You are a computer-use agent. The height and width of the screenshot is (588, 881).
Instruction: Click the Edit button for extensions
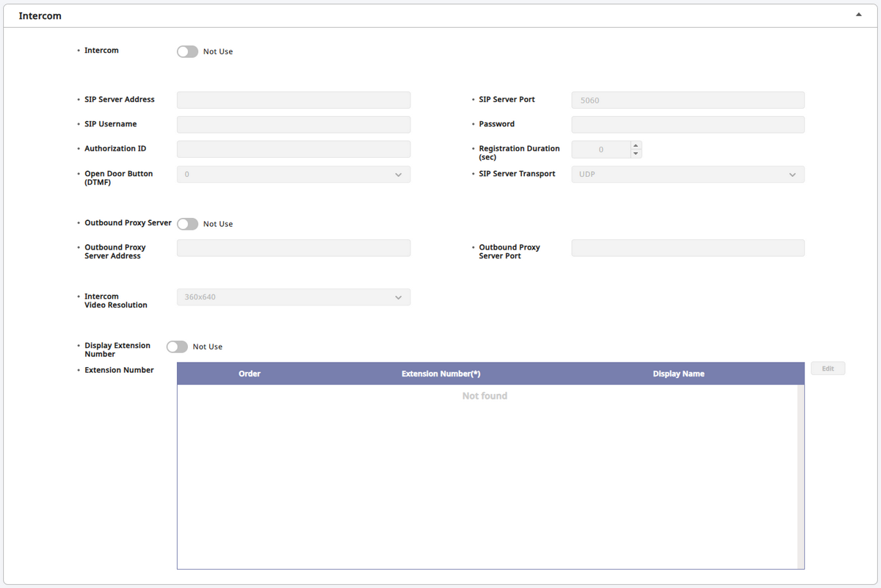pos(827,369)
